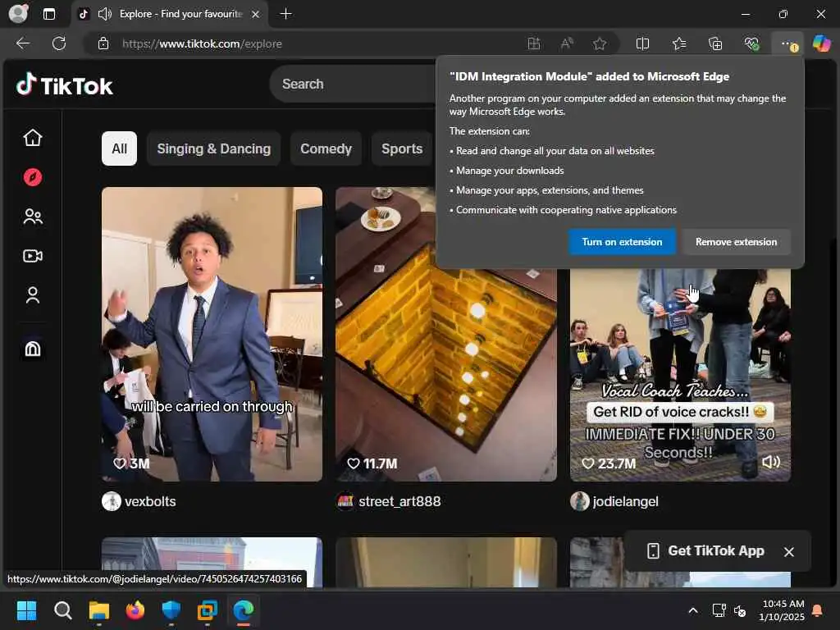Open notification bell in system tray
Image resolution: width=840 pixels, height=630 pixels.
818,610
